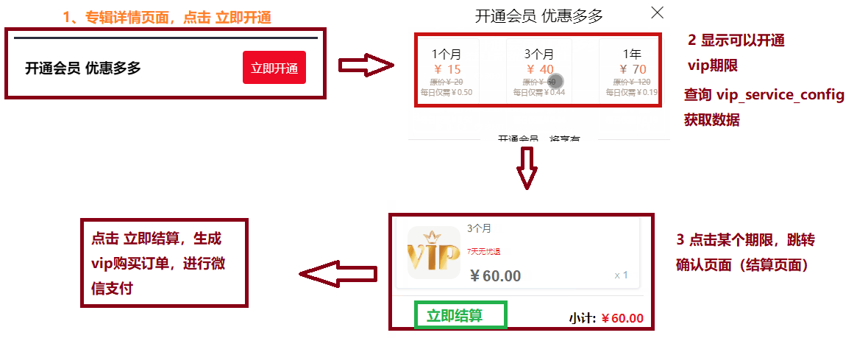Close the 开通会员 dialog with the X
The width and height of the screenshot is (868, 341).
pyautogui.click(x=657, y=13)
